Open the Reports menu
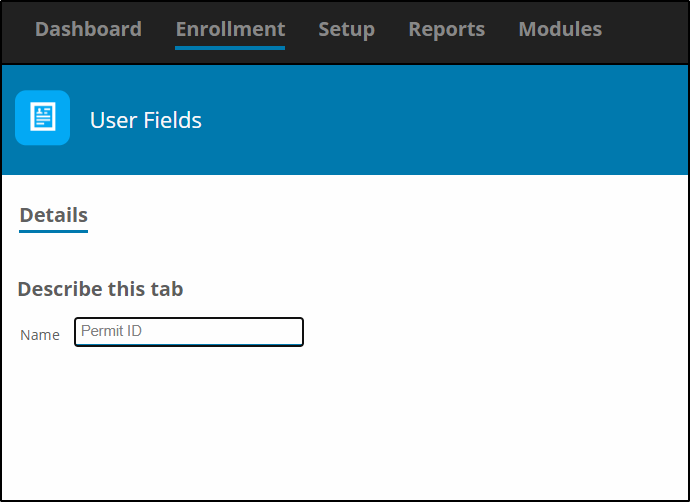This screenshot has height=502, width=690. tap(447, 29)
